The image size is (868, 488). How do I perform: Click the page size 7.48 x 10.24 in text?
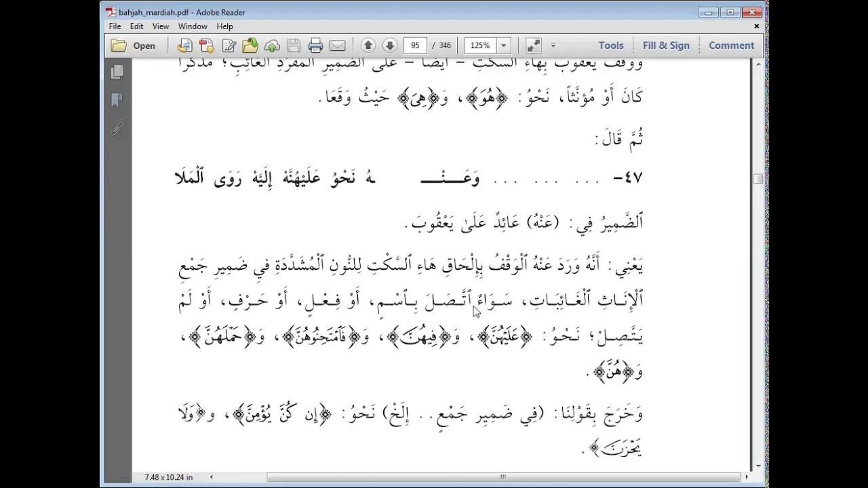[x=168, y=477]
